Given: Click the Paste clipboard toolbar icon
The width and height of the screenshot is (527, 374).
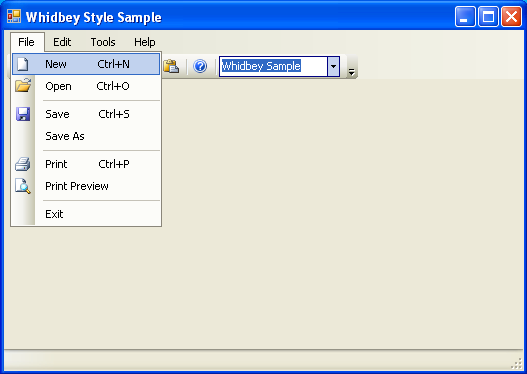Looking at the screenshot, I should (x=171, y=66).
